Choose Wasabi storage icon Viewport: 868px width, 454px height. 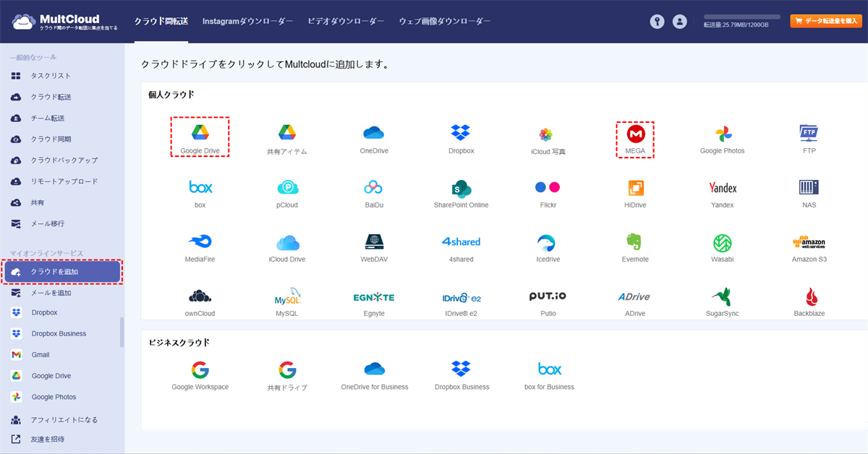pyautogui.click(x=722, y=242)
